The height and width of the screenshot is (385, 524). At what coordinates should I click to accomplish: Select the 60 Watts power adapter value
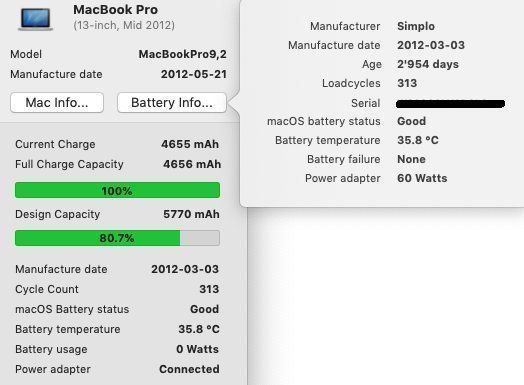click(422, 178)
